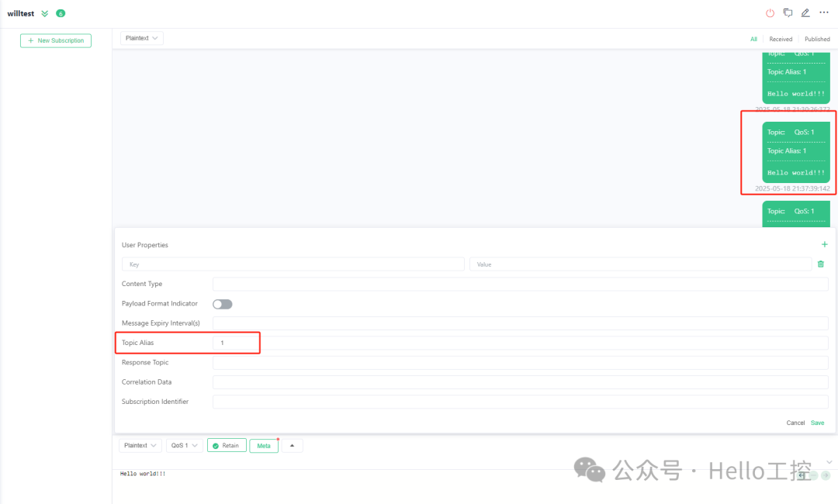Click the green message count badge 6

click(61, 13)
